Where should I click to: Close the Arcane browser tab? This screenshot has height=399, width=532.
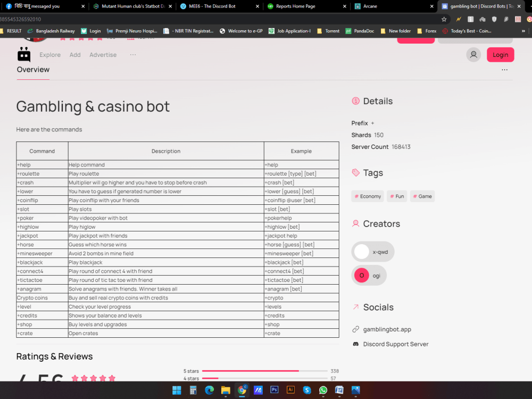coord(431,6)
